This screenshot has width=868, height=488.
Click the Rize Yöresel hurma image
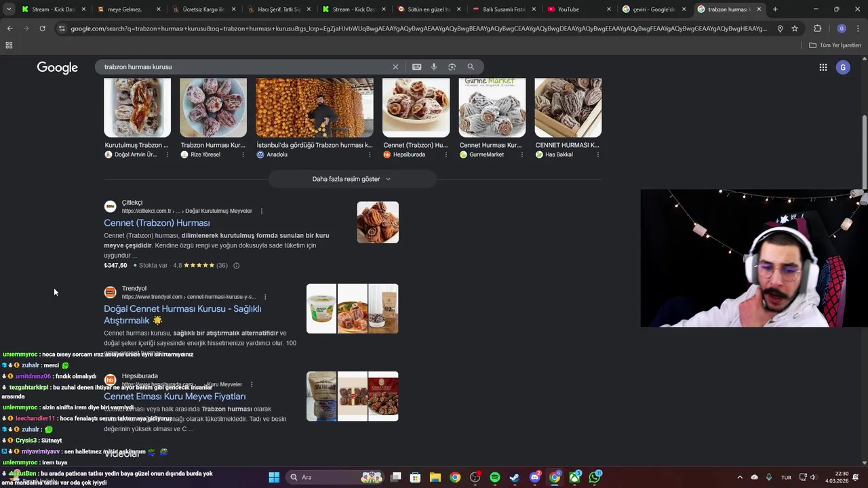point(213,108)
